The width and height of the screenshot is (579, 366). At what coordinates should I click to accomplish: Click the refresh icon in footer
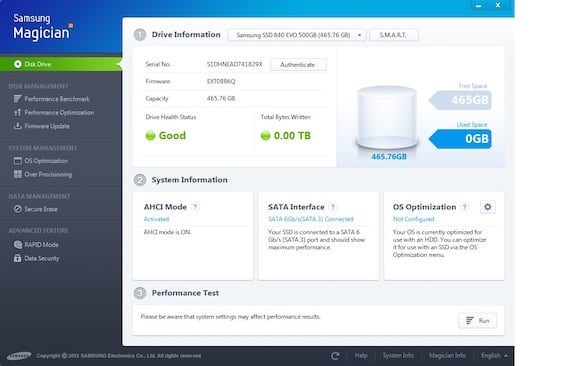pos(335,356)
